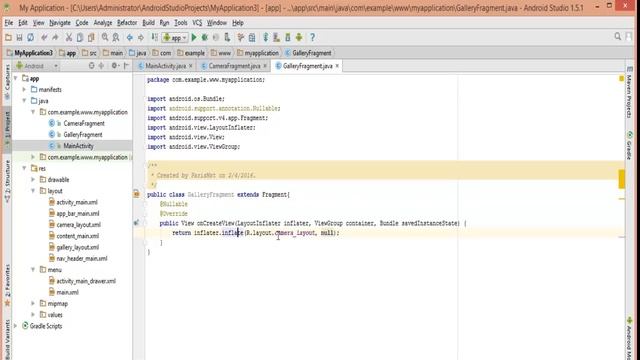Open the Android project view dropdown

[37, 66]
